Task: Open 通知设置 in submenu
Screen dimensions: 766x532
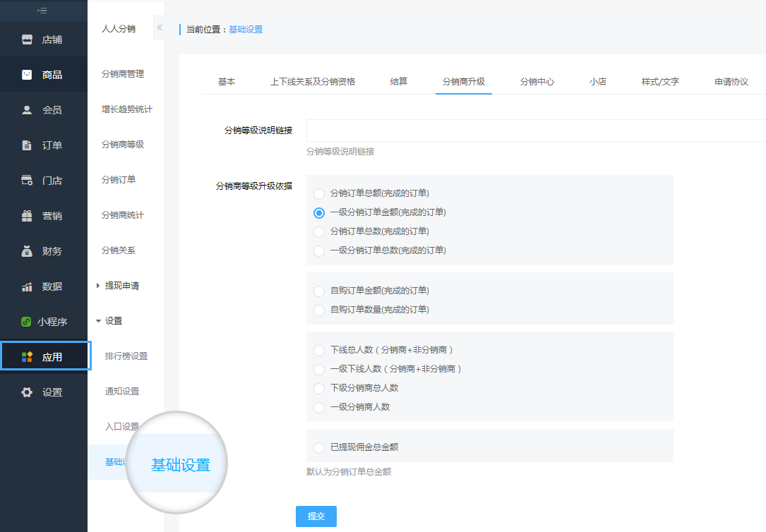Action: click(x=122, y=392)
